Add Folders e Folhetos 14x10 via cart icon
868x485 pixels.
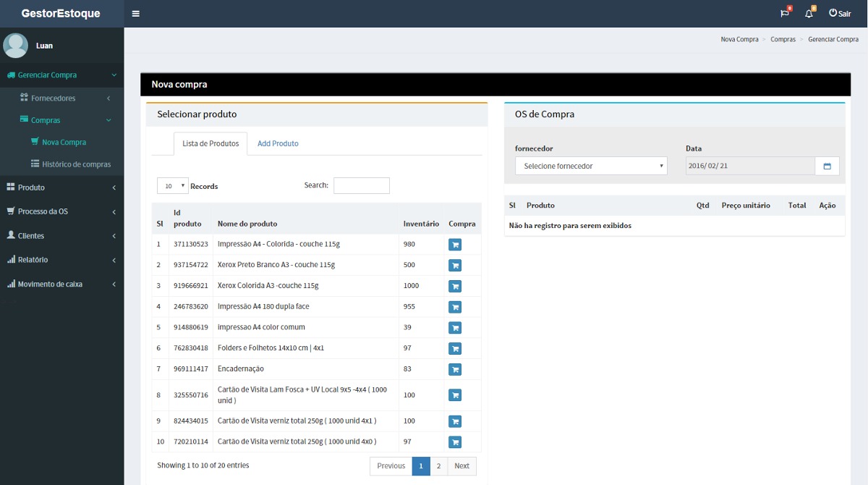click(455, 348)
